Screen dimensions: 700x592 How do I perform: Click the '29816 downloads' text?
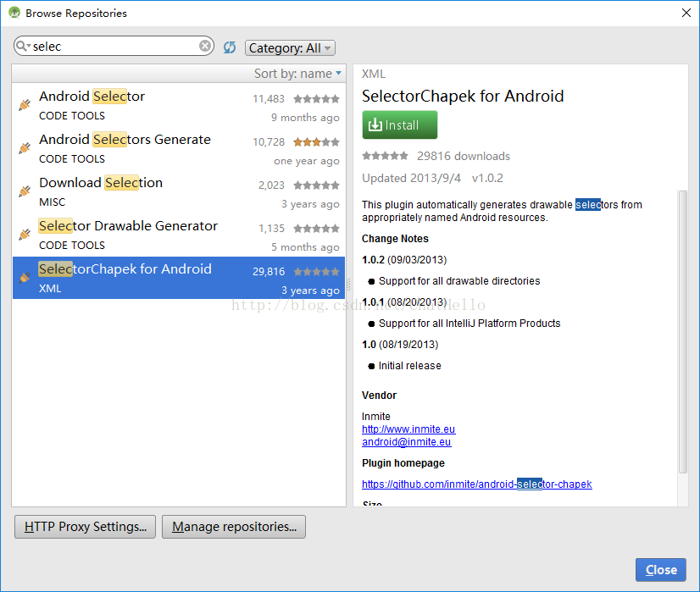(x=464, y=156)
